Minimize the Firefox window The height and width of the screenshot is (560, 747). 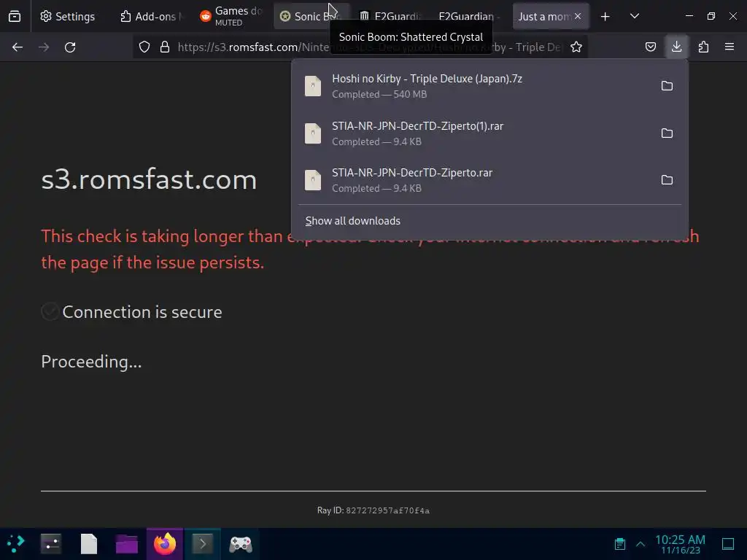tap(689, 16)
